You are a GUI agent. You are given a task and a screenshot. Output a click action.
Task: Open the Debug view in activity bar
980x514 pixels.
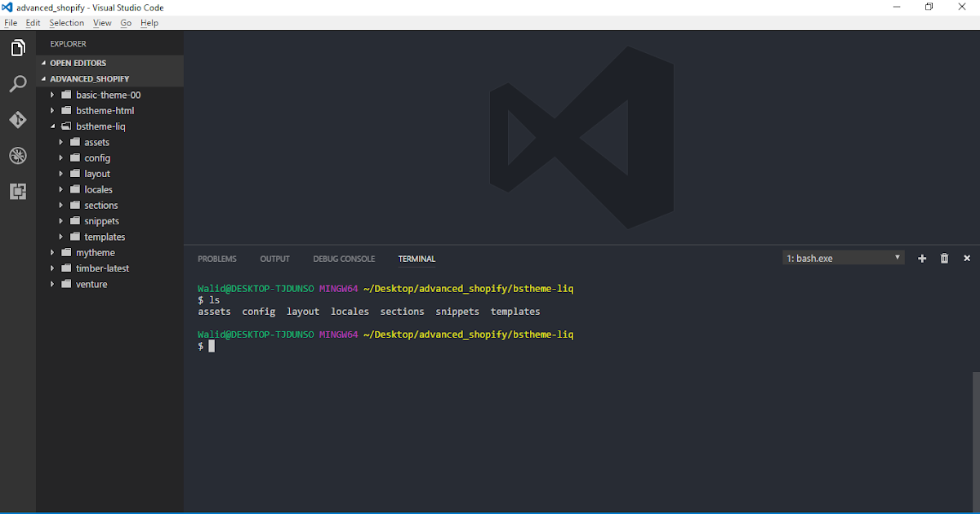(18, 156)
